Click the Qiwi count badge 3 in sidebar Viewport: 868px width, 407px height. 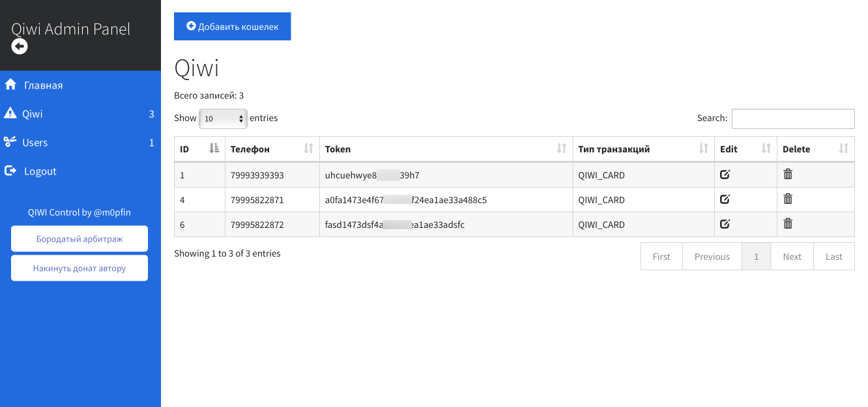(x=152, y=114)
